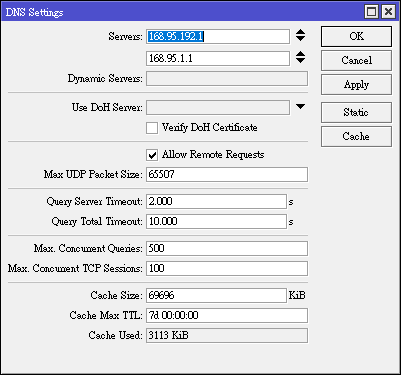
Task: Open the DNS Cache list
Action: 356,136
